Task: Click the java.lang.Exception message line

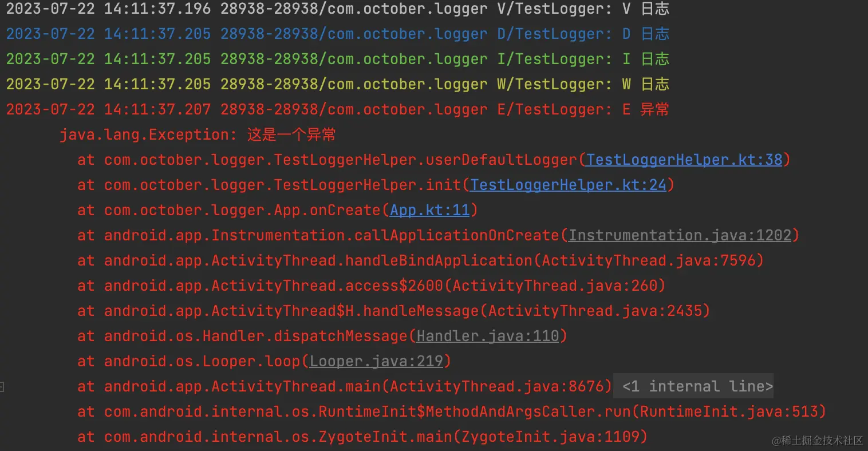Action: (198, 134)
